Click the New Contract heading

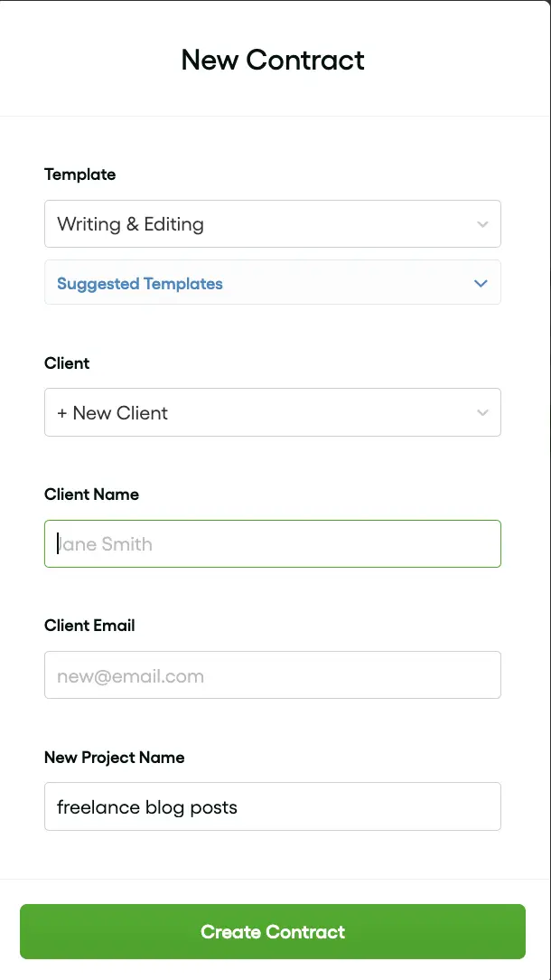click(273, 61)
